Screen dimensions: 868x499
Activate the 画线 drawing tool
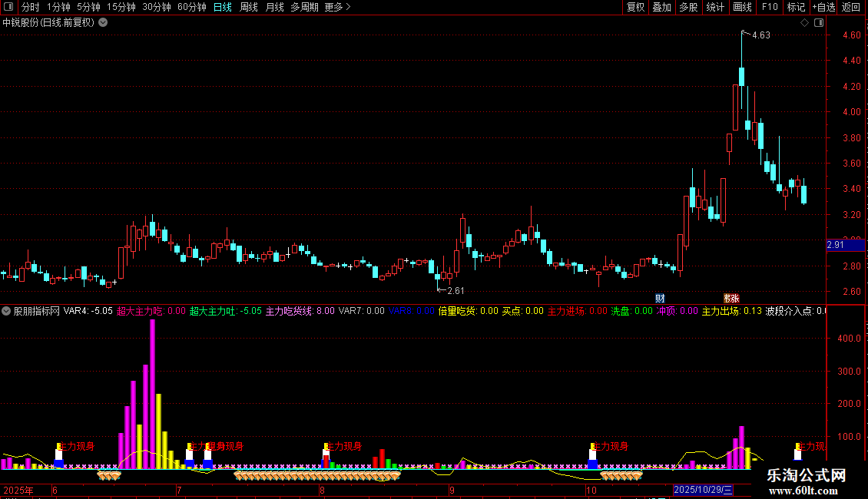pos(742,7)
